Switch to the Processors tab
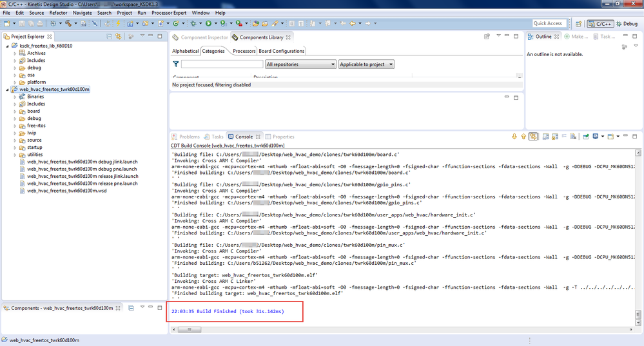The width and height of the screenshot is (644, 346). [x=244, y=52]
